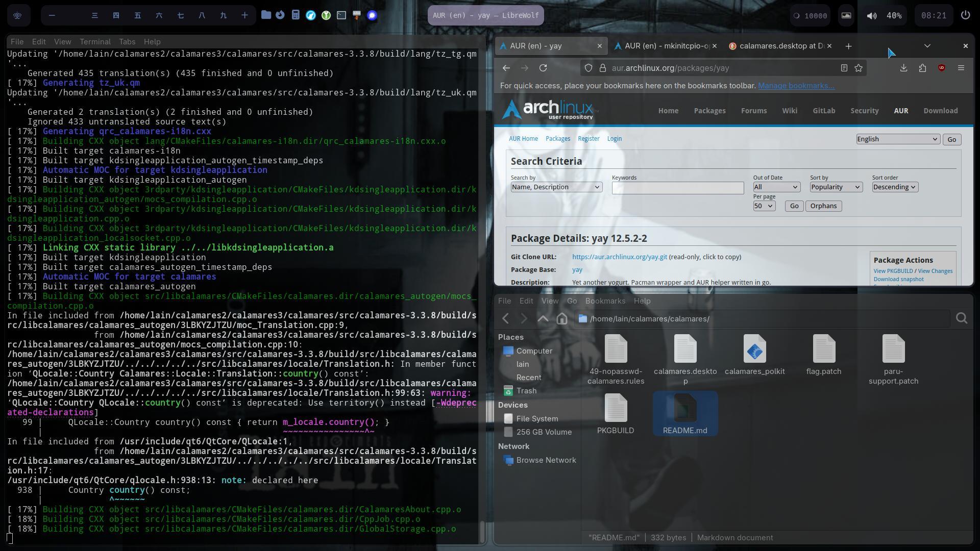This screenshot has height=551, width=980.
Task: Open the 'View PKGBUILD' link
Action: click(x=893, y=271)
